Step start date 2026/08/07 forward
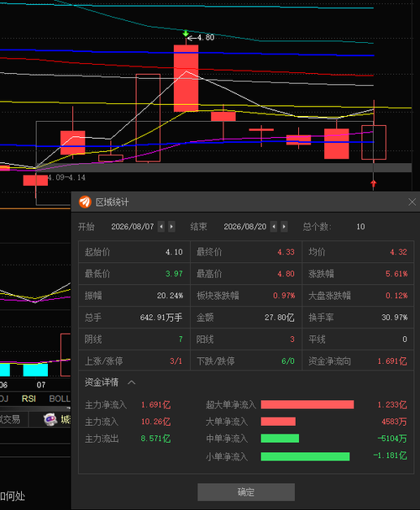This screenshot has height=510, width=420. [x=171, y=226]
